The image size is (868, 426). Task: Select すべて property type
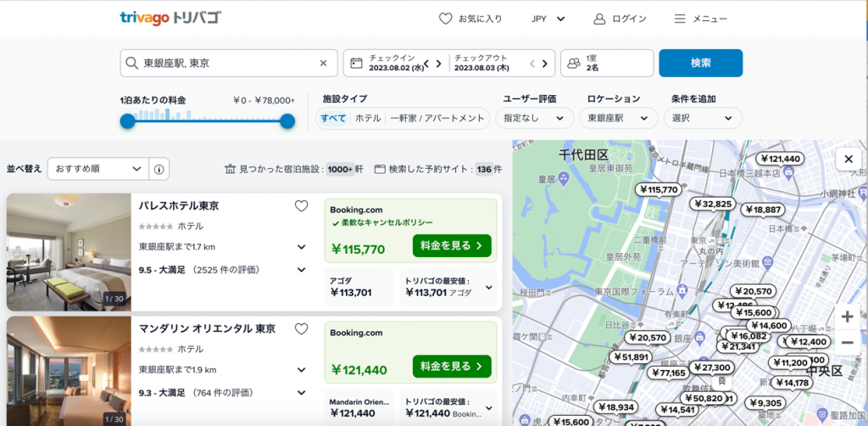click(333, 118)
